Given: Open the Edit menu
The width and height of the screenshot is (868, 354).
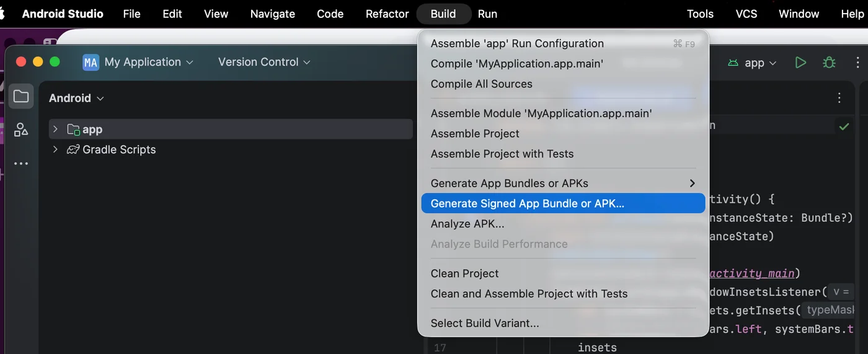Looking at the screenshot, I should (x=172, y=14).
